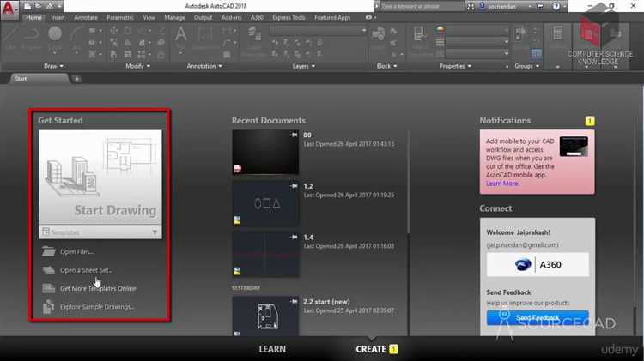644x361 pixels.
Task: Click the Group icon in Groups panel
Action: [520, 33]
